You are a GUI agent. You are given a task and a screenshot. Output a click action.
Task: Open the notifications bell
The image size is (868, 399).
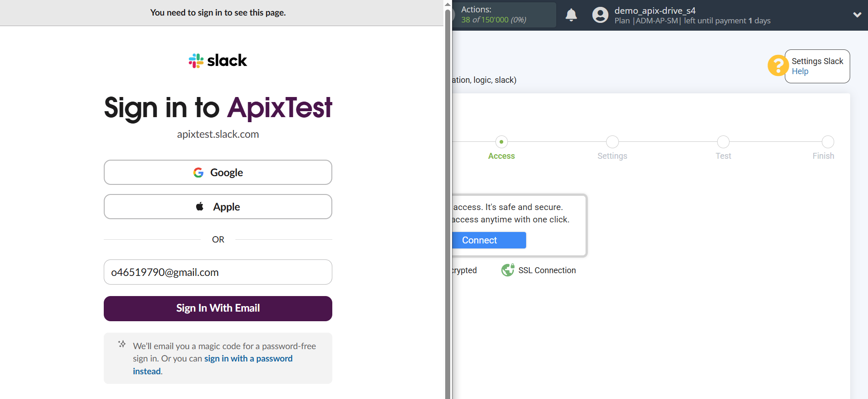571,15
